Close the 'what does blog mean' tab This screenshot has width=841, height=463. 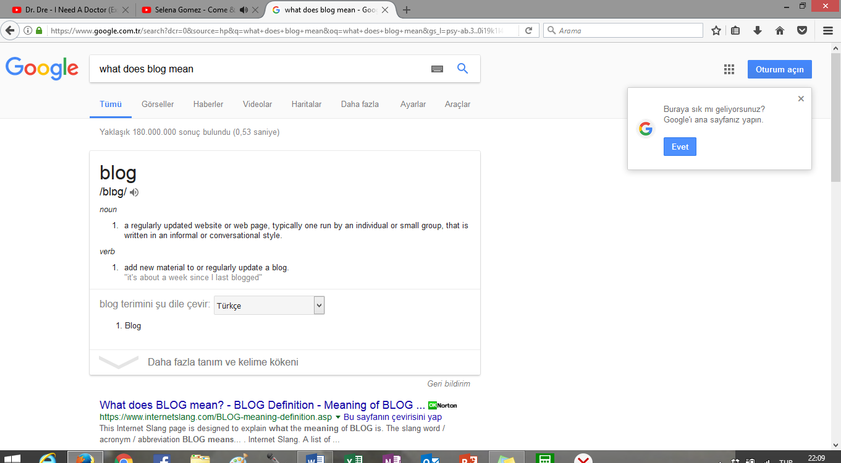(385, 10)
